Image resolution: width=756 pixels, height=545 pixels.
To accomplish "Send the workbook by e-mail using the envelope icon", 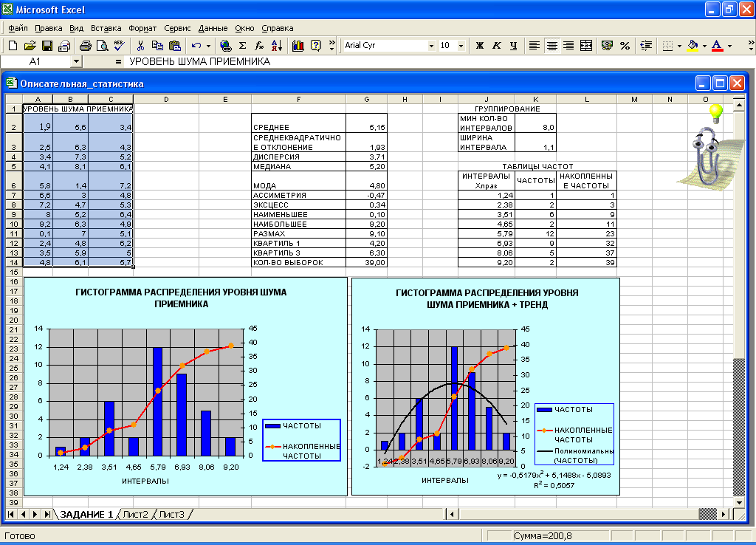I will pyautogui.click(x=64, y=45).
